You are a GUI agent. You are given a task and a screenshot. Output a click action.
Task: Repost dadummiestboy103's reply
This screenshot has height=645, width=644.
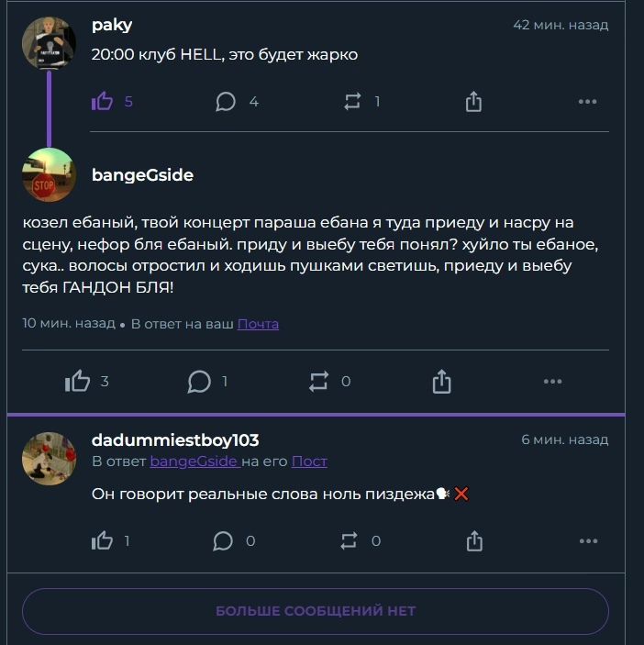click(x=350, y=541)
